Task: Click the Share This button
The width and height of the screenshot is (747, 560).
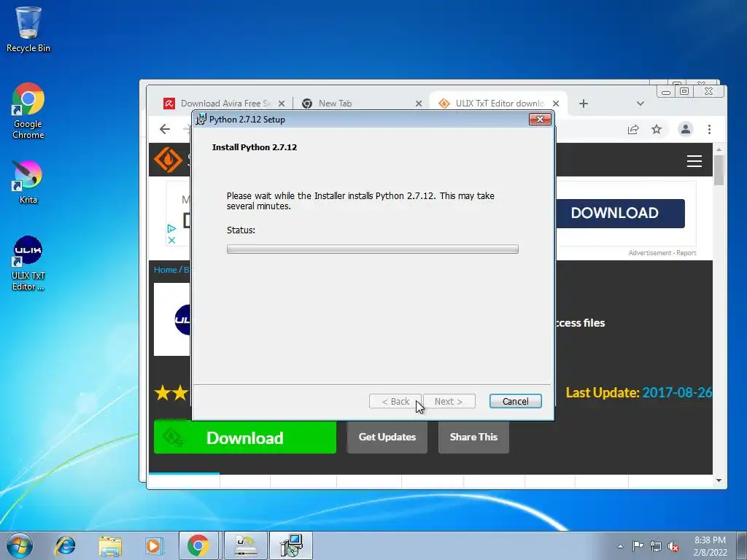Action: pyautogui.click(x=473, y=437)
